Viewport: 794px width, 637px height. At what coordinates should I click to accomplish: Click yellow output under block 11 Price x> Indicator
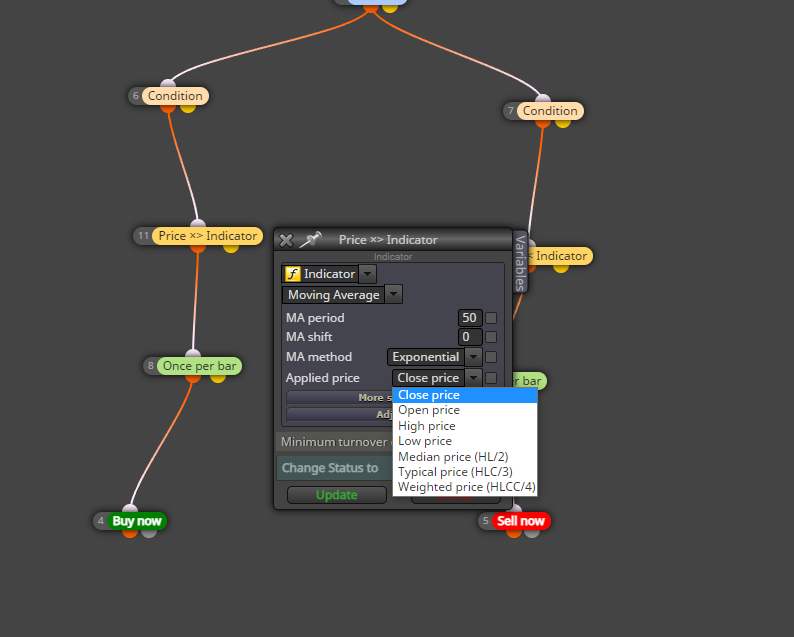231,248
